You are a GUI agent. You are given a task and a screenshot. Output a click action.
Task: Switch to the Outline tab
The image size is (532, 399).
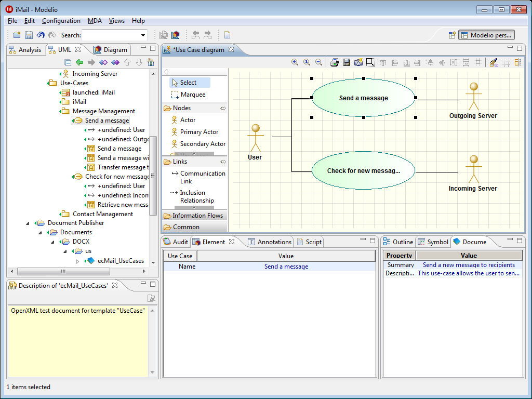(398, 242)
